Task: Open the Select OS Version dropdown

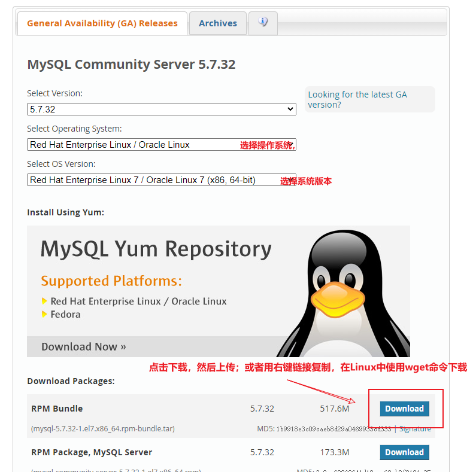Action: pos(162,180)
